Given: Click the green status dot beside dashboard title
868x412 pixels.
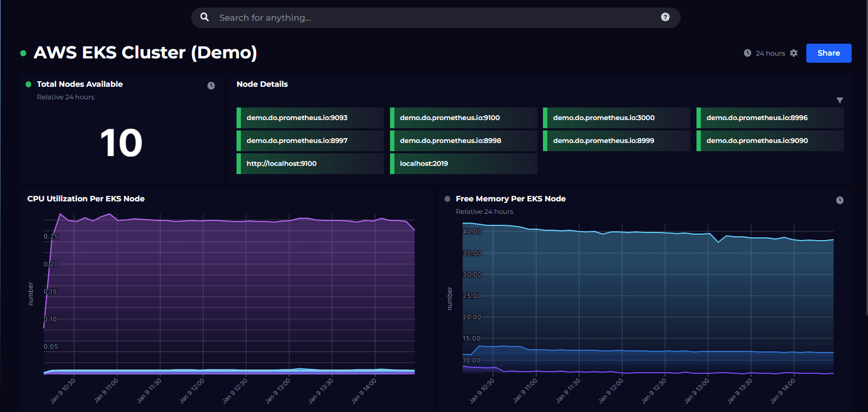Looking at the screenshot, I should pos(23,53).
